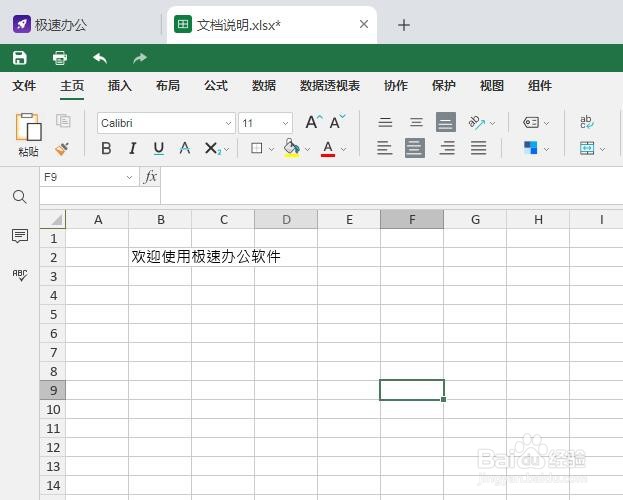Switch to the 数据透视表 tab
Screen dimensions: 623x500
coord(330,85)
